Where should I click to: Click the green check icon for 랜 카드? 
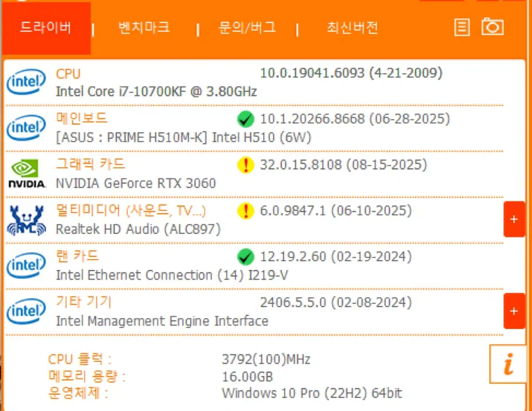pyautogui.click(x=245, y=257)
